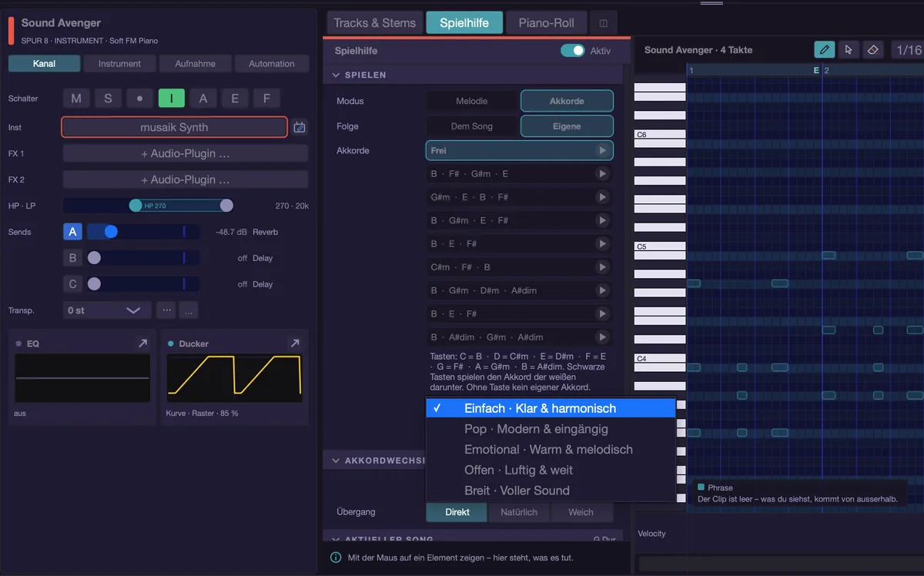The width and height of the screenshot is (924, 576).
Task: Switch to the Tracks & Stems tab
Action: click(375, 23)
